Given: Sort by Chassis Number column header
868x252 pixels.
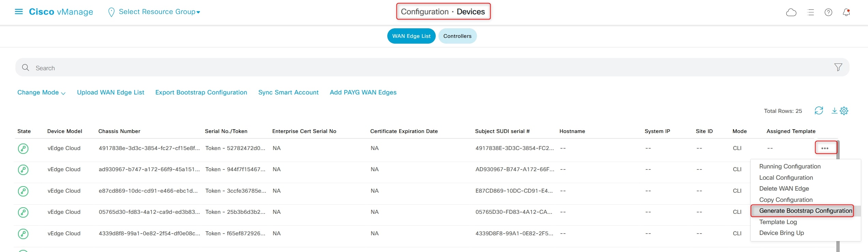Looking at the screenshot, I should pos(119,131).
